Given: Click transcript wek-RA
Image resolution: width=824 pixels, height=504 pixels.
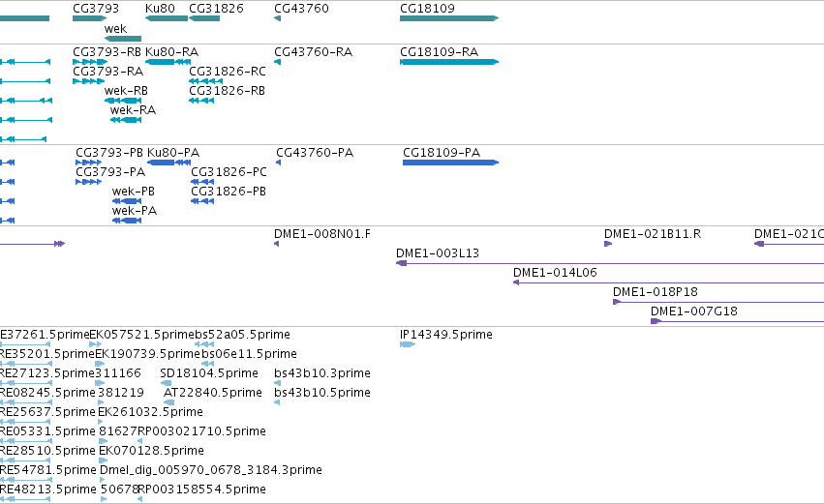Looking at the screenshot, I should [133, 110].
